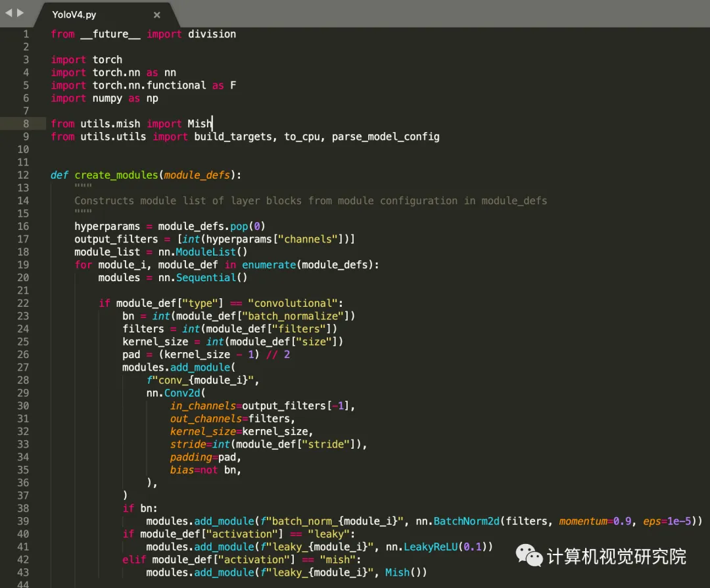Click 'to_cpu' on line 9
This screenshot has width=710, height=588.
[x=302, y=137]
